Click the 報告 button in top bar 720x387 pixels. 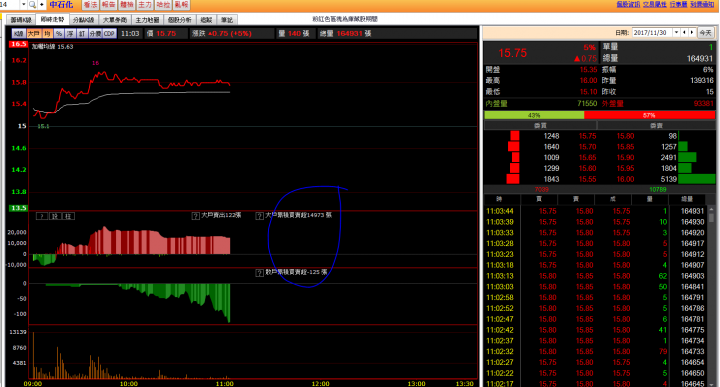(108, 5)
